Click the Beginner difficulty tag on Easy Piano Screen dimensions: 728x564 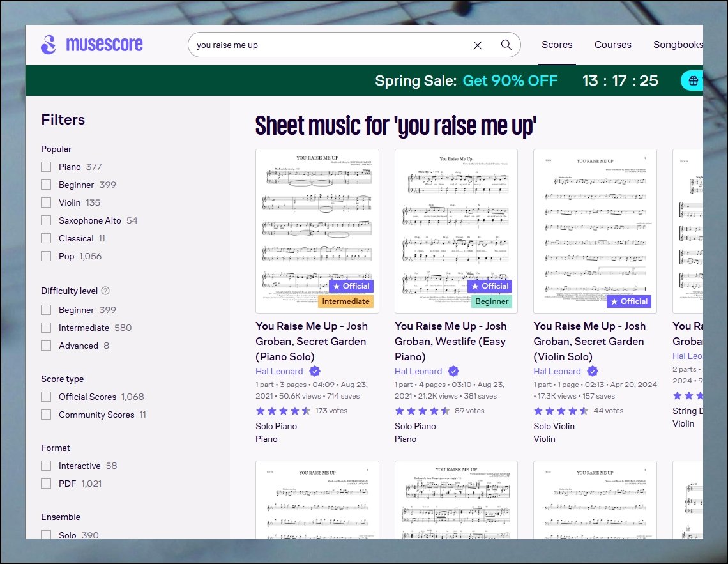coord(492,301)
